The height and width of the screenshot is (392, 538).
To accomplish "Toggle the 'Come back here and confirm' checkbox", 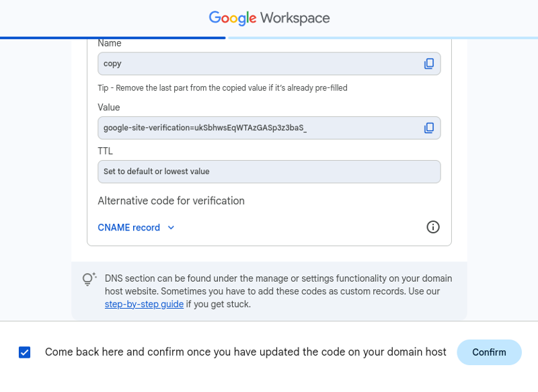I will [x=25, y=352].
